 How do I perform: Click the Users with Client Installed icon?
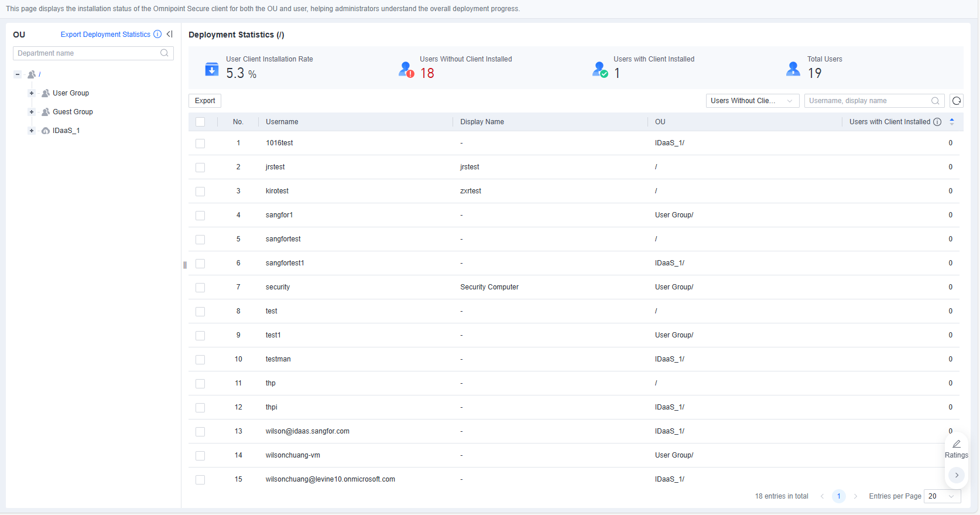point(600,69)
